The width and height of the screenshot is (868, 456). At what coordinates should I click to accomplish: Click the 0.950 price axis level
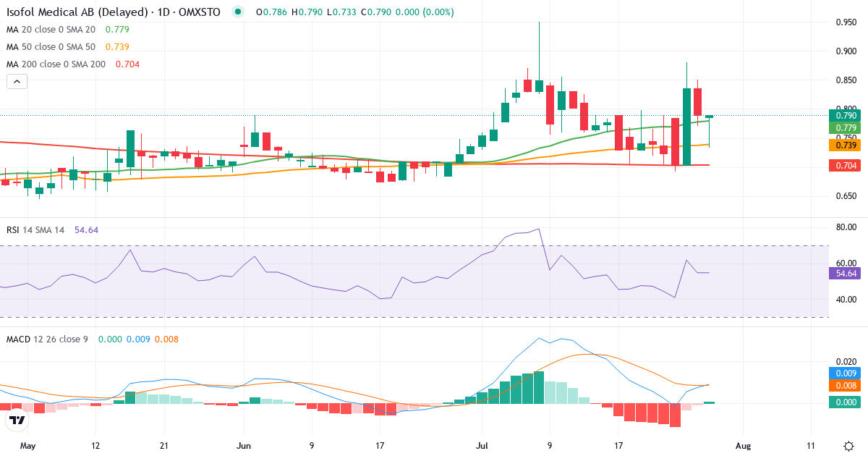tap(846, 22)
